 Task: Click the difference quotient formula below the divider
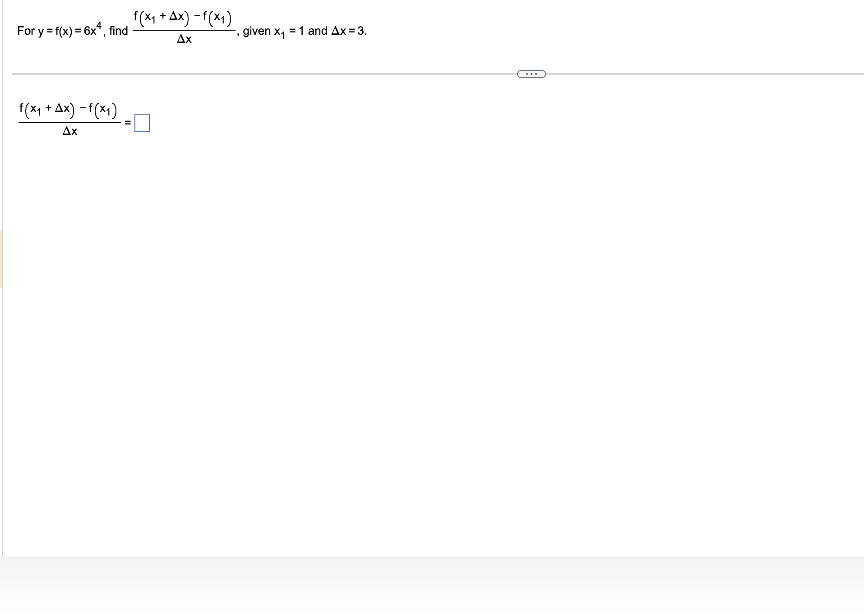68,119
